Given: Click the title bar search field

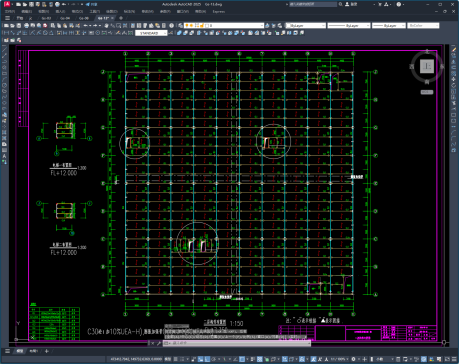Looking at the screenshot, I should tap(313, 4).
